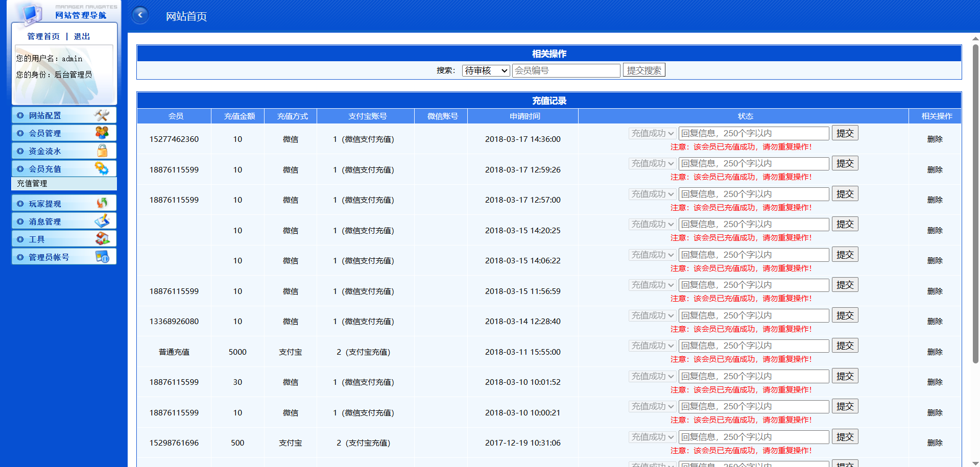Open the 待审核 search status dropdown
Screen dimensions: 980x467
tap(486, 70)
